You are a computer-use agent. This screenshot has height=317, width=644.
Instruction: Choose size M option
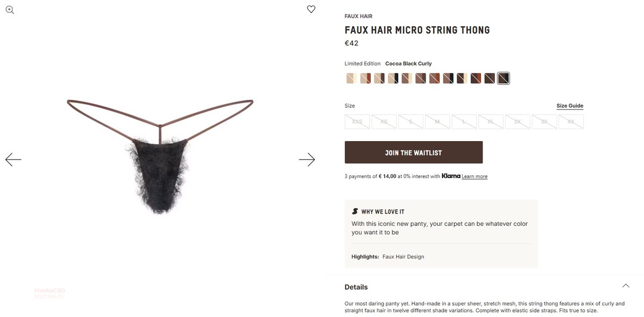437,122
